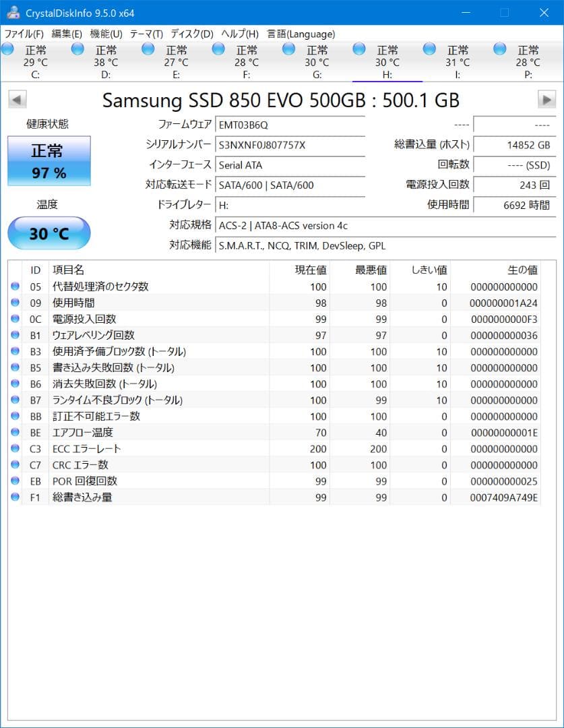Click the status orb for attribute B5
The image size is (564, 728).
click(15, 367)
